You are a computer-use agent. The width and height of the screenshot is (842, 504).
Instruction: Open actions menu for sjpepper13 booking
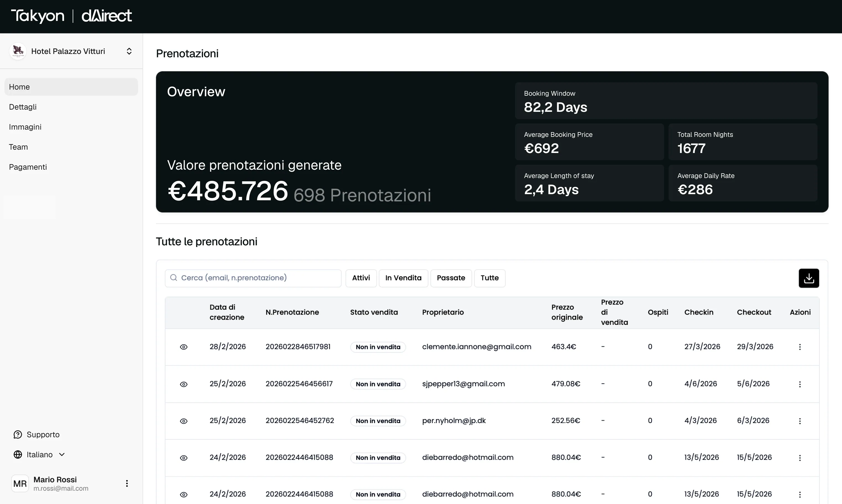[x=799, y=384]
